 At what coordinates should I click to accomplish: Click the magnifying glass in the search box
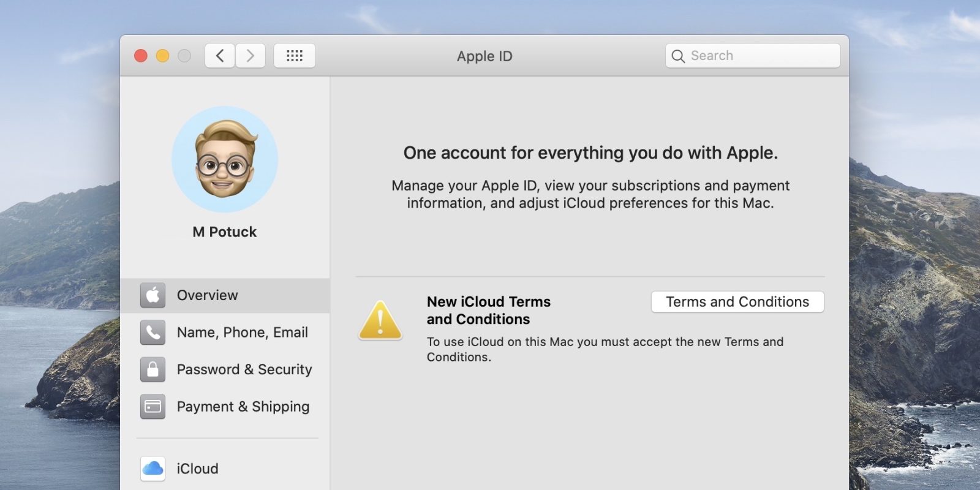[x=678, y=56]
